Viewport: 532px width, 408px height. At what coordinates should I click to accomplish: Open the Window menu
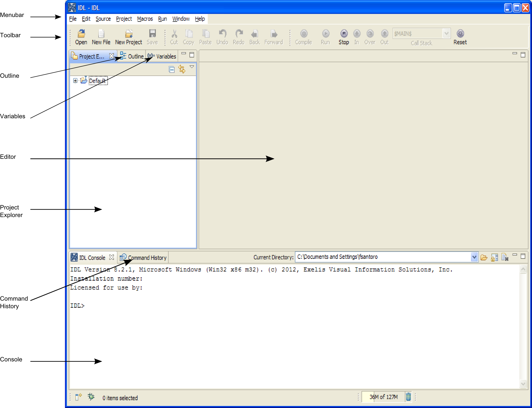(181, 19)
